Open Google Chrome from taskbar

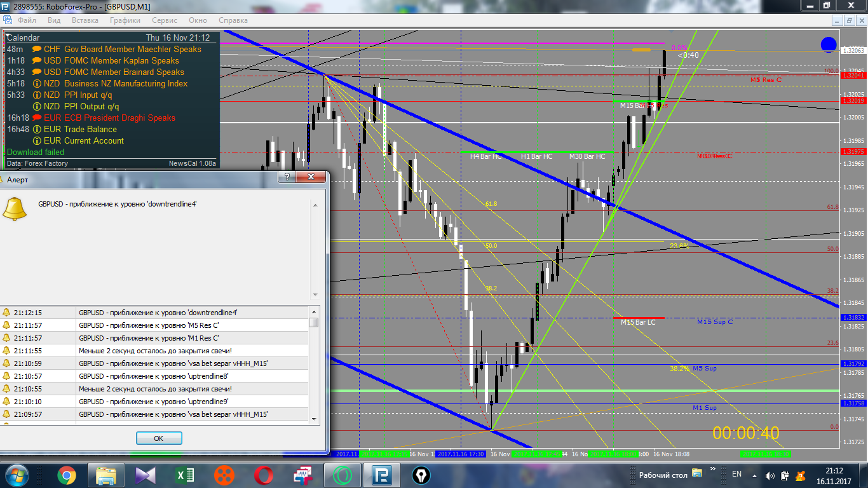(66, 475)
